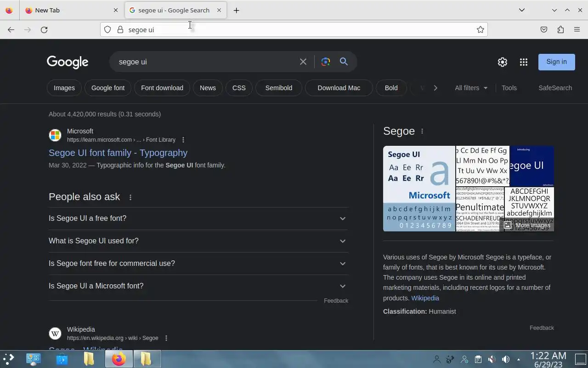The height and width of the screenshot is (368, 588).
Task: Click More images in the Segoe panel
Action: pos(527,225)
